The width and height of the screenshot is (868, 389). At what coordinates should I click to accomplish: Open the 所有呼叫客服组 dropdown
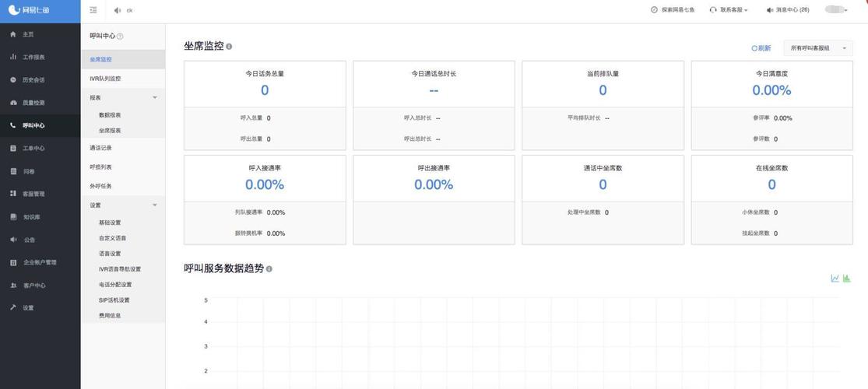click(x=818, y=48)
